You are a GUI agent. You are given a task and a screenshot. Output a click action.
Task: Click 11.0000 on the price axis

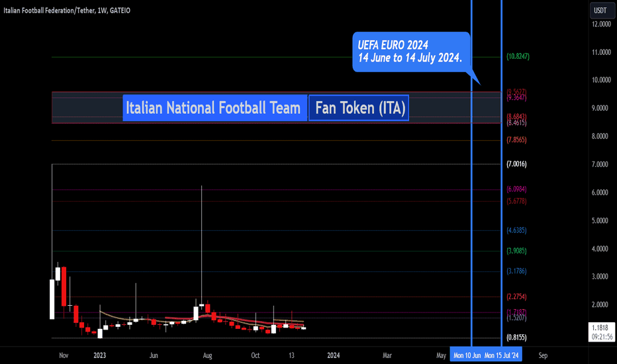pyautogui.click(x=601, y=52)
